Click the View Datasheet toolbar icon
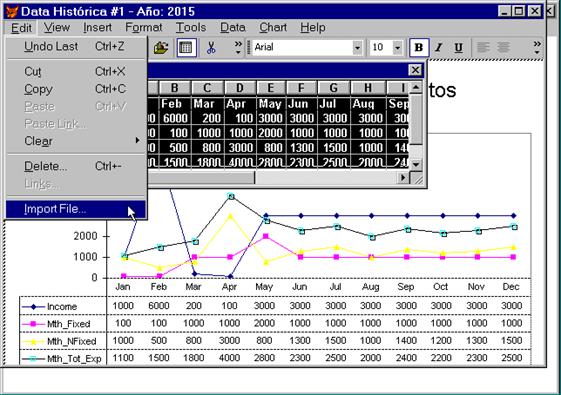Image resolution: width=561 pixels, height=395 pixels. click(186, 48)
